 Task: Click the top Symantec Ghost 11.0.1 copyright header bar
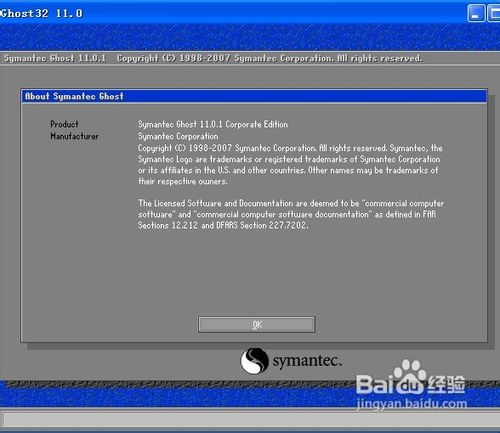click(250, 58)
